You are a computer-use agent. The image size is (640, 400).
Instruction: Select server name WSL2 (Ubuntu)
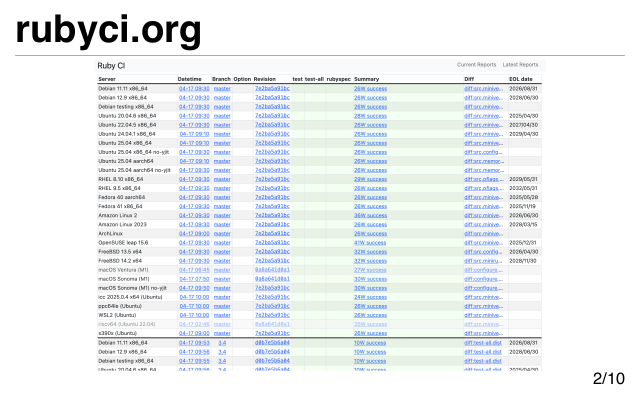click(117, 315)
